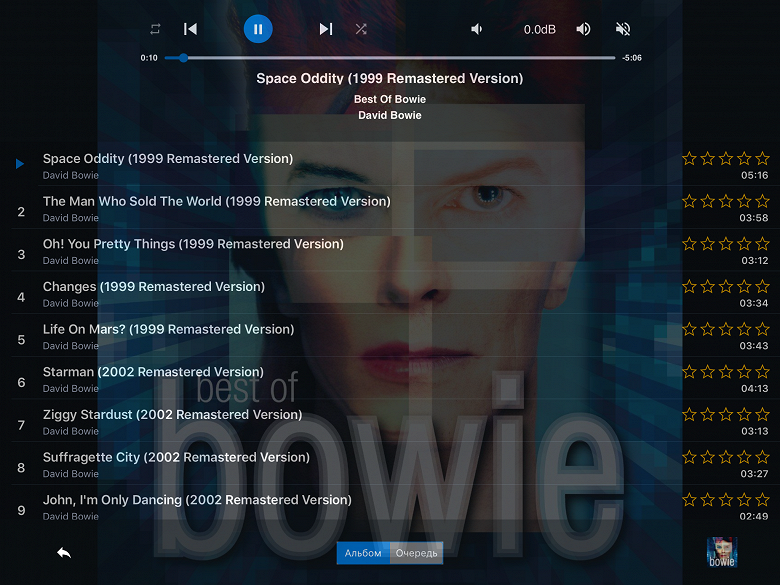780x585 pixels.
Task: Open the bowie album cover thumbnail
Action: coord(722,552)
